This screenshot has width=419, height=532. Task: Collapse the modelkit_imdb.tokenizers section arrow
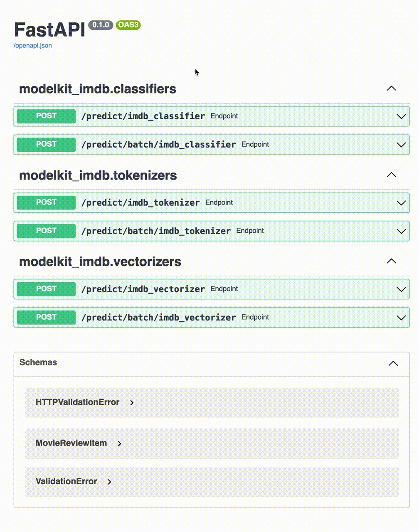(392, 175)
